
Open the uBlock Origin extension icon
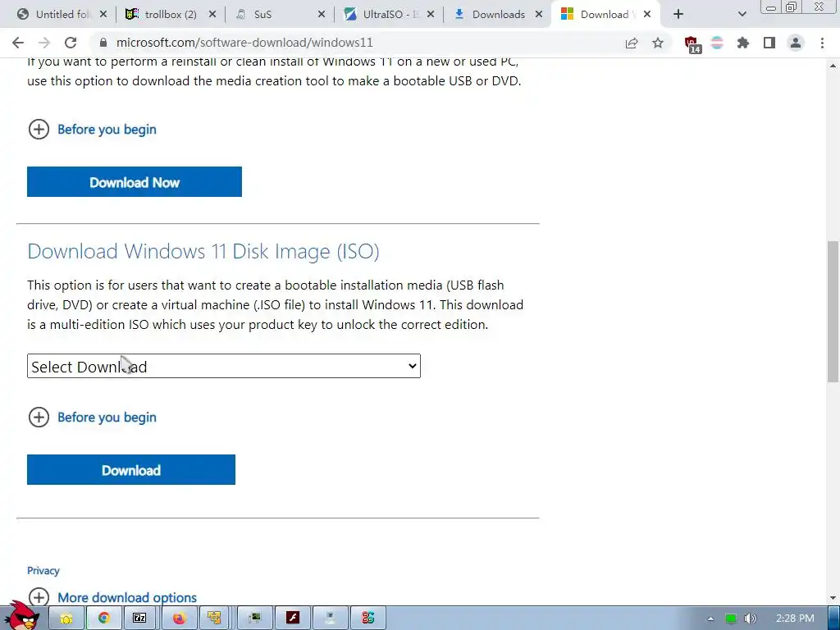coord(692,43)
